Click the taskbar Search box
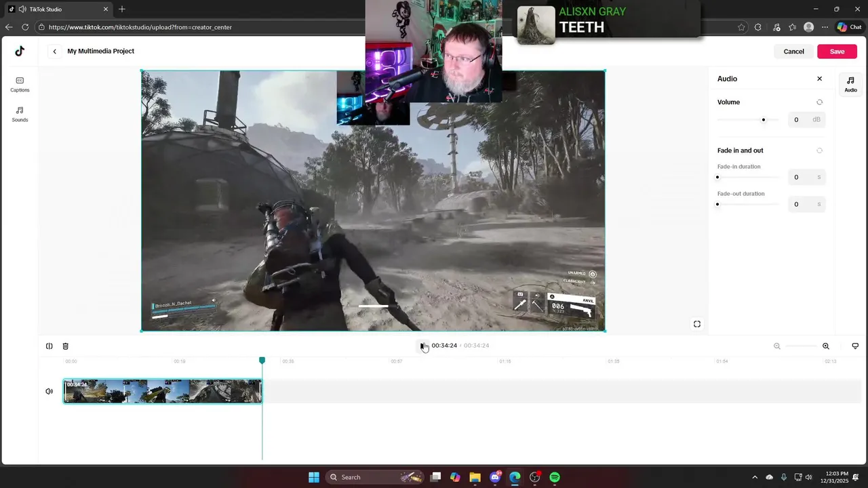Image resolution: width=868 pixels, height=488 pixels. point(375,477)
